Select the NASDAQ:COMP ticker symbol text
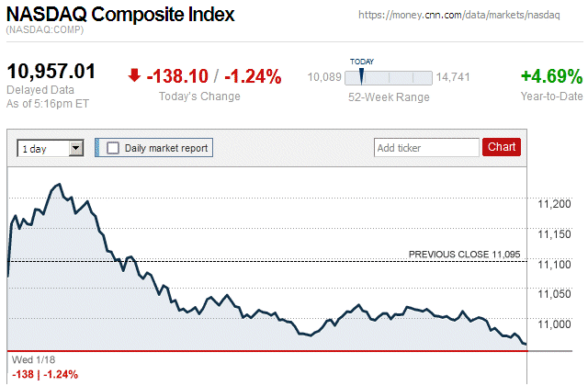This screenshot has height=386, width=588. 44,32
